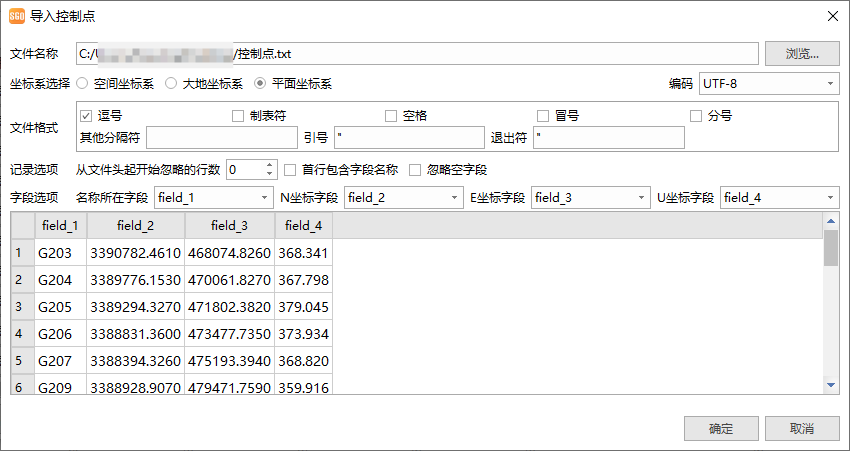Select the table cell containing G205
This screenshot has width=850, height=451.
coord(61,306)
